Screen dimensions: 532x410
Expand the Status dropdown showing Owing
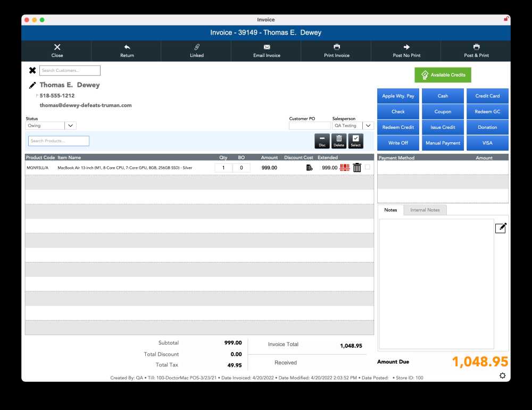tap(71, 126)
